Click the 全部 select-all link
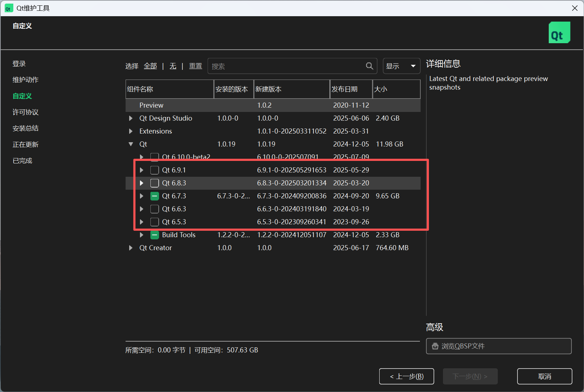The width and height of the screenshot is (584, 392). tap(150, 66)
